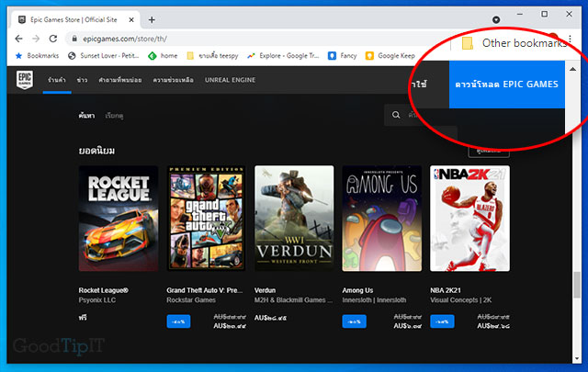Click the discount badge under Among Us
Viewport: 588px width, 372px height.
[354, 321]
